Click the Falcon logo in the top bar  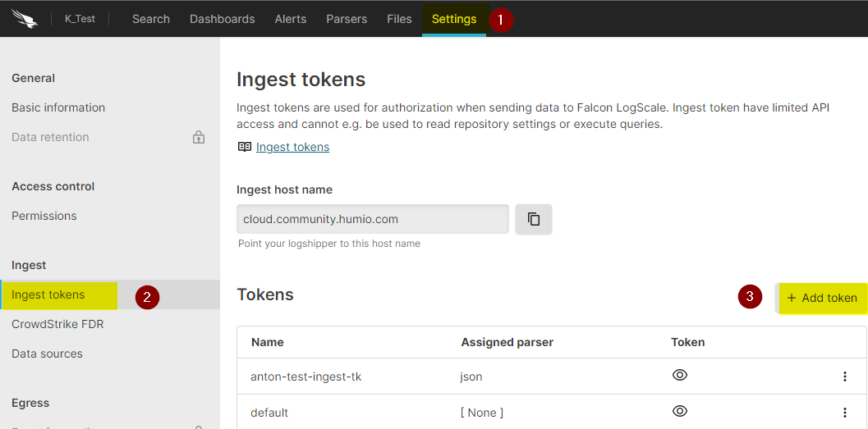[x=25, y=19]
